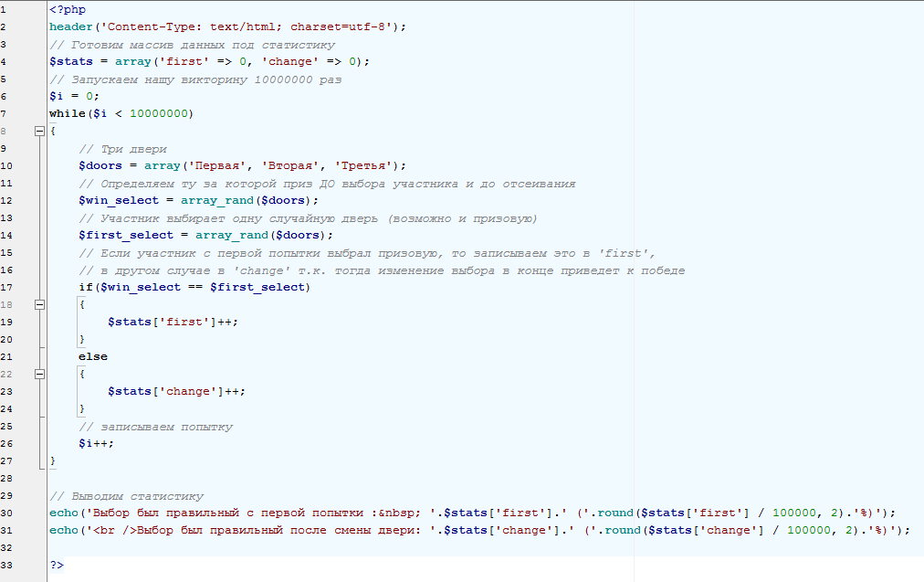Collapse the if block fold marker
The width and height of the screenshot is (924, 582).
click(x=39, y=304)
